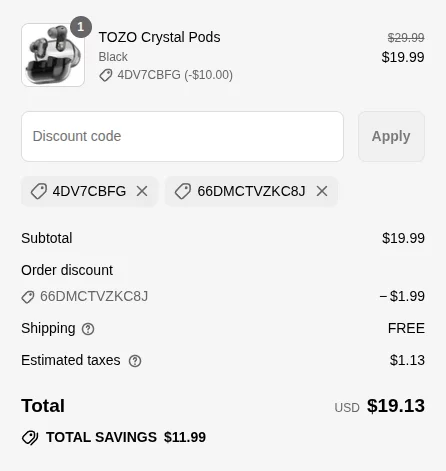
Task: Click the tag icon beside product discount
Action: pos(106,75)
